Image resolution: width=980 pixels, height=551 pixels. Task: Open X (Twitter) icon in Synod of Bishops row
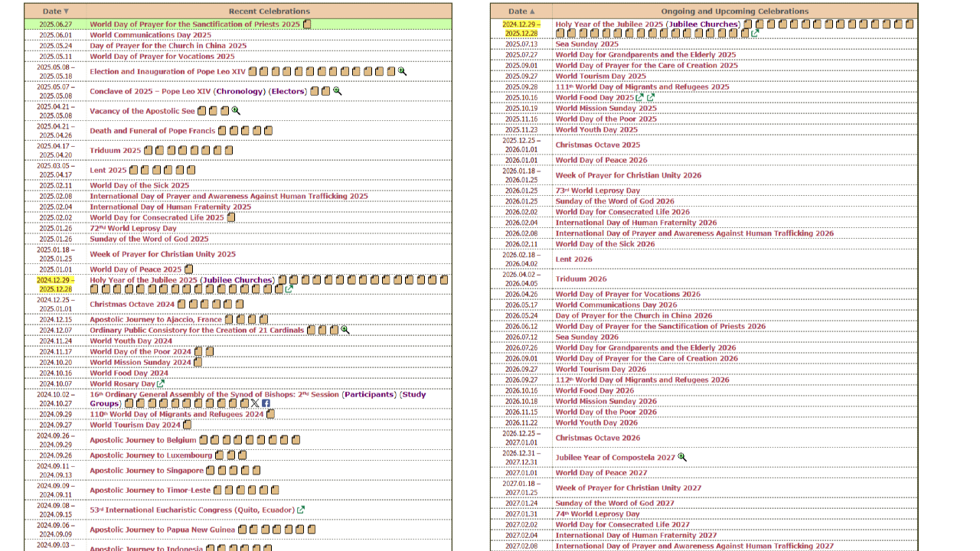(255, 403)
